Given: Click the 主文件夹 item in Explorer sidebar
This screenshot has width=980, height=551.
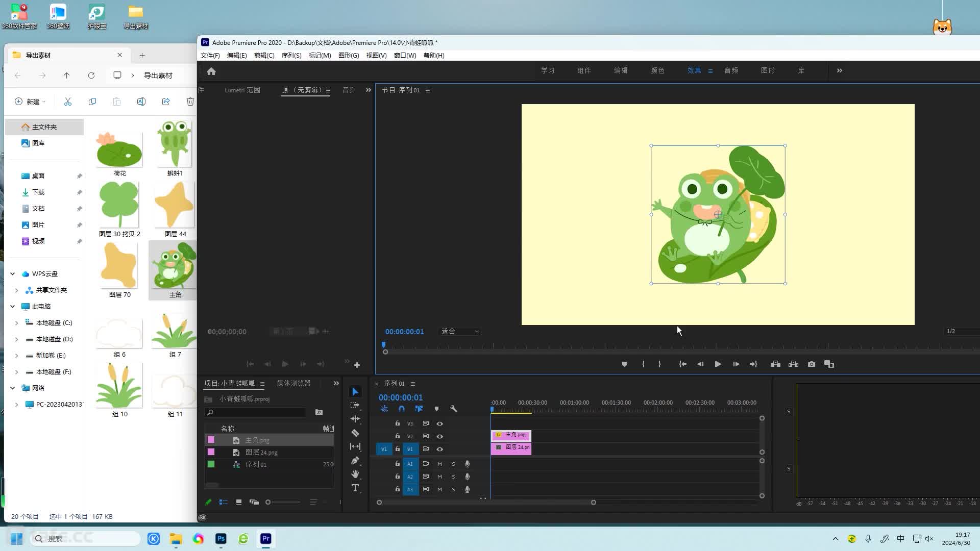Looking at the screenshot, I should point(44,127).
